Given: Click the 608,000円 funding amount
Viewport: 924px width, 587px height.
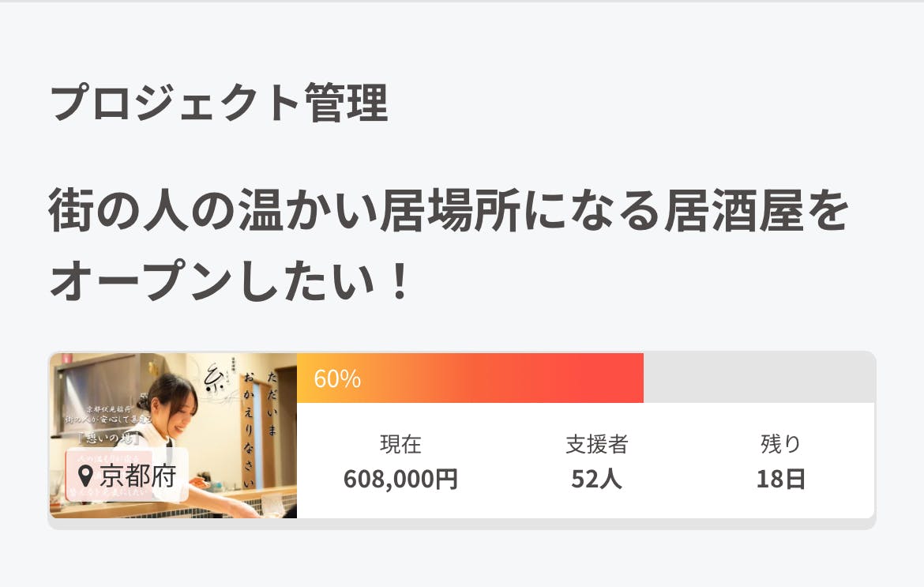Looking at the screenshot, I should (x=400, y=479).
